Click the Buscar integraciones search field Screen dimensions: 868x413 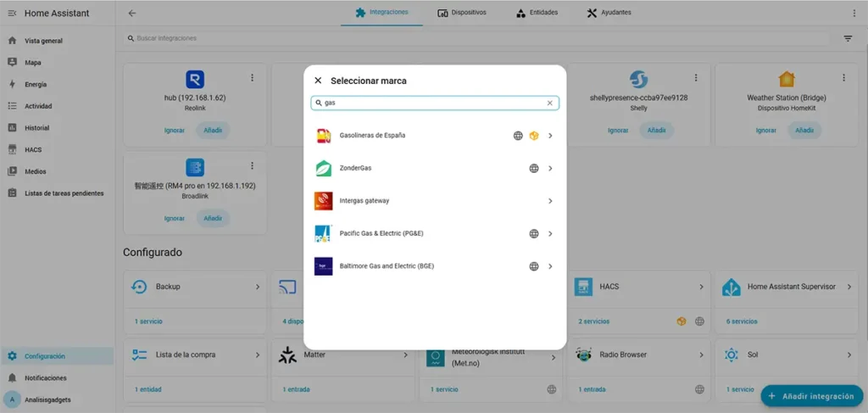(x=476, y=38)
